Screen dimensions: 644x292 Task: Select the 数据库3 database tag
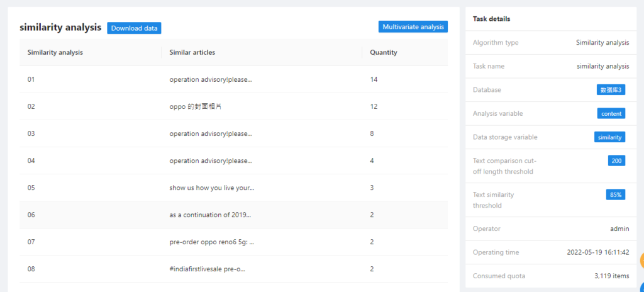coord(611,90)
